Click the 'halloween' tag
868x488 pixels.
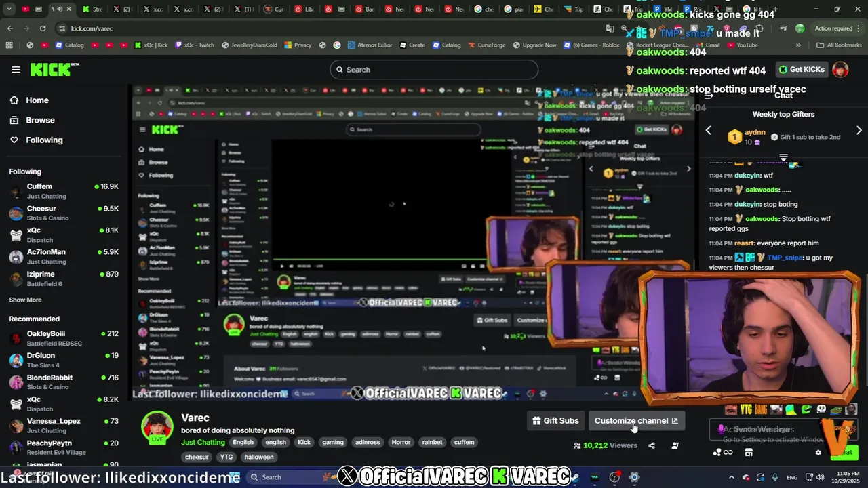tap(259, 457)
